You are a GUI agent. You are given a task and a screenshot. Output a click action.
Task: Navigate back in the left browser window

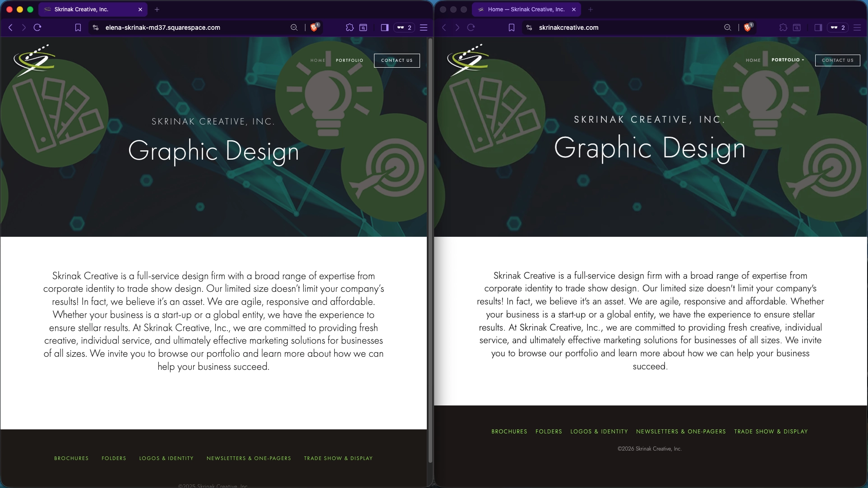coord(10,28)
